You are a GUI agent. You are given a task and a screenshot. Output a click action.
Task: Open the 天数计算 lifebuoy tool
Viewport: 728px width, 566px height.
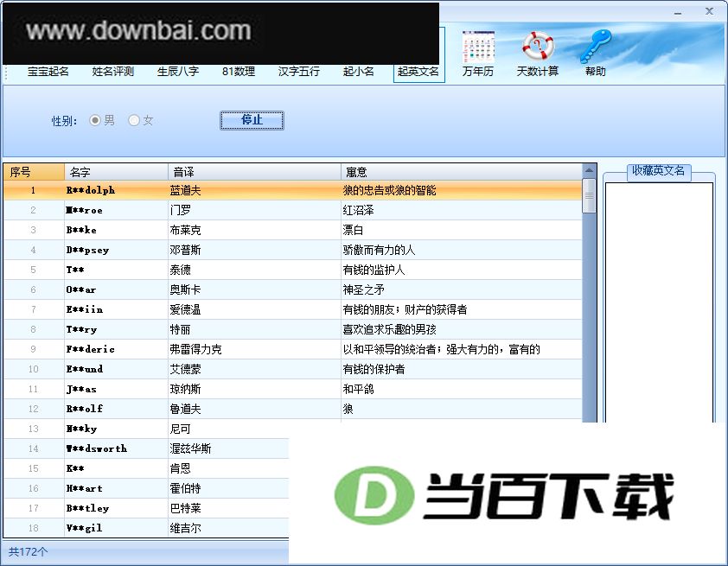click(x=538, y=53)
